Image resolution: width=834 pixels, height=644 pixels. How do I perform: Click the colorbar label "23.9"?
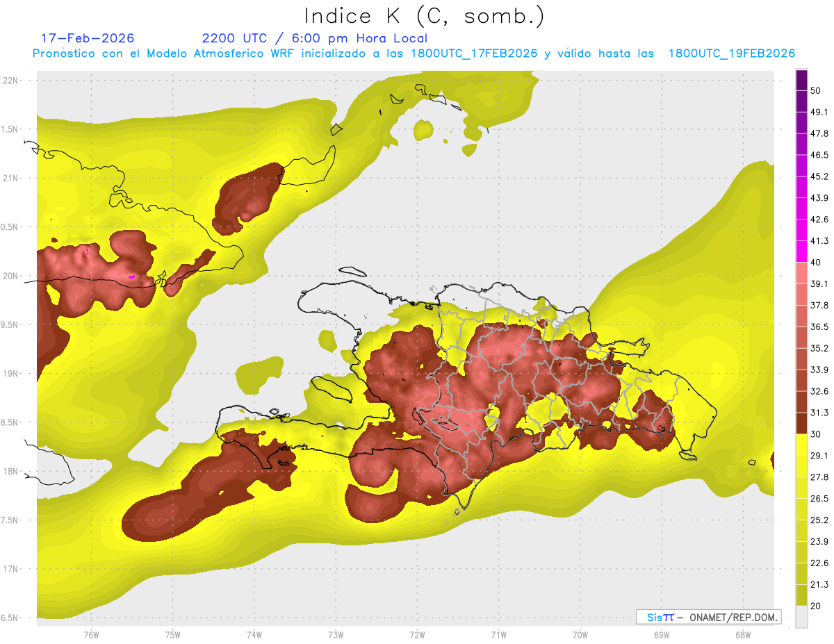tap(819, 541)
